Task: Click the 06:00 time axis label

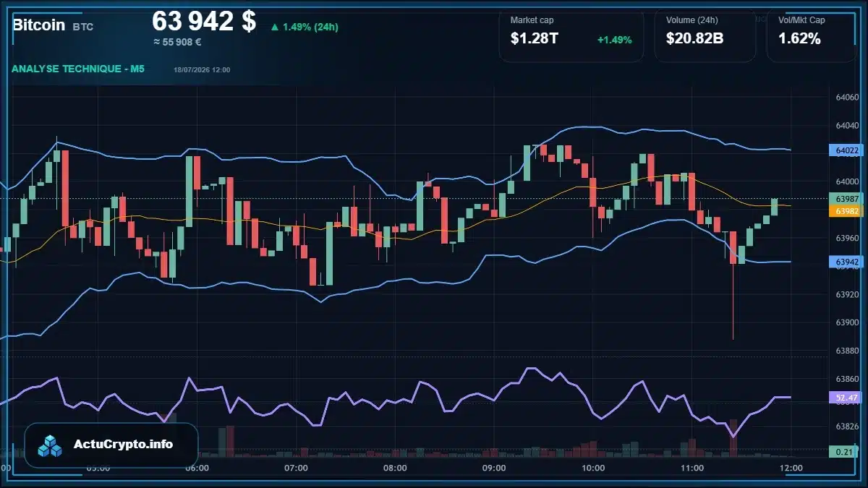Action: 197,468
